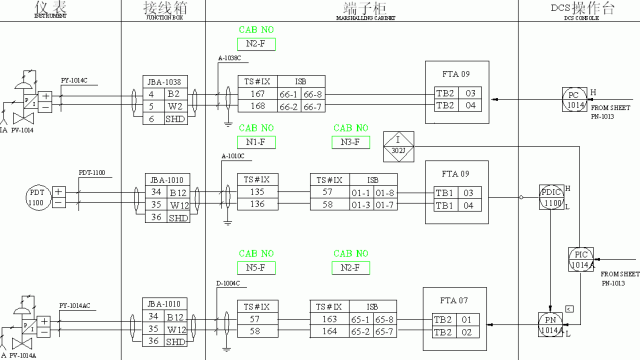Click the 01 cell in FTA 07
The image size is (640, 360).
click(467, 320)
